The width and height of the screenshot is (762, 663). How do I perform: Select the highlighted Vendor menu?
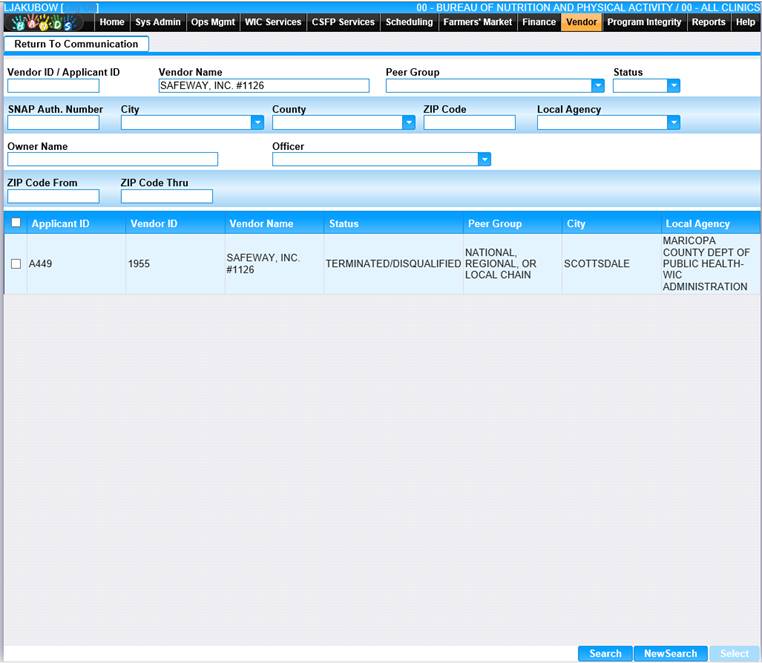582,22
